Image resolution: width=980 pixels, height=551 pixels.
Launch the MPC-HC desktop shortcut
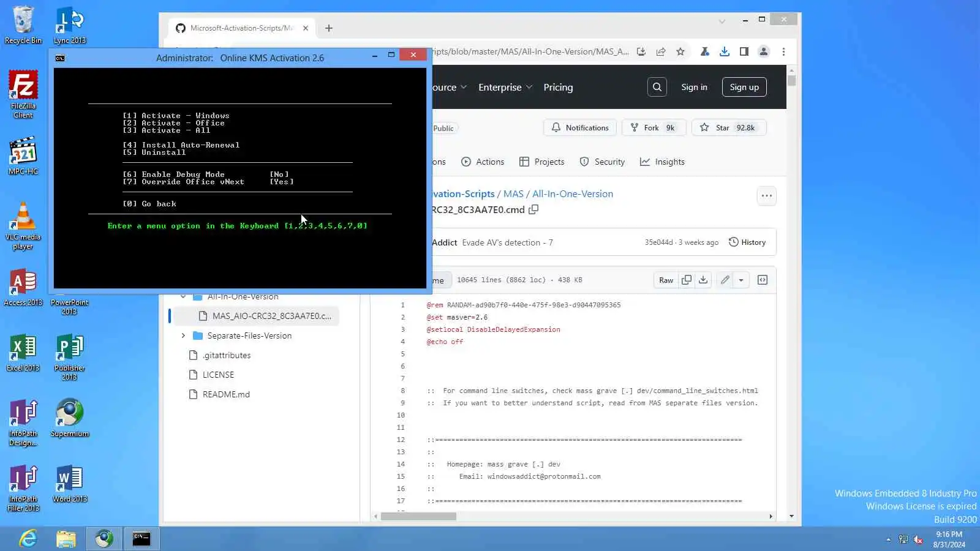pos(23,156)
